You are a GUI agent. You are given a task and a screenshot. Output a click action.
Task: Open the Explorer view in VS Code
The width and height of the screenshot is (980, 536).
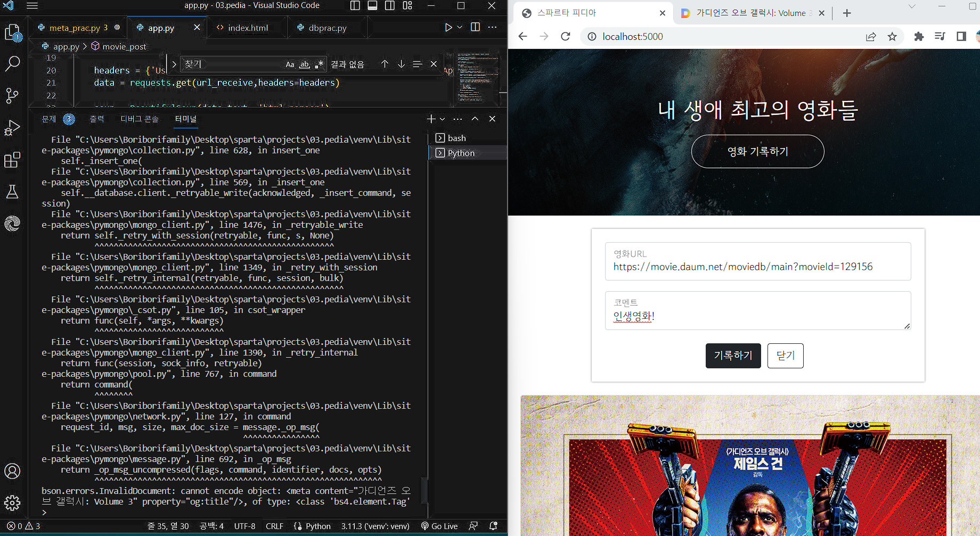(x=12, y=33)
